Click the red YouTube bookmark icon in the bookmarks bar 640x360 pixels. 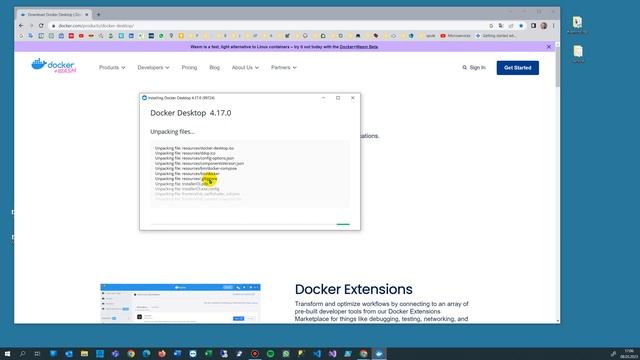pos(81,36)
